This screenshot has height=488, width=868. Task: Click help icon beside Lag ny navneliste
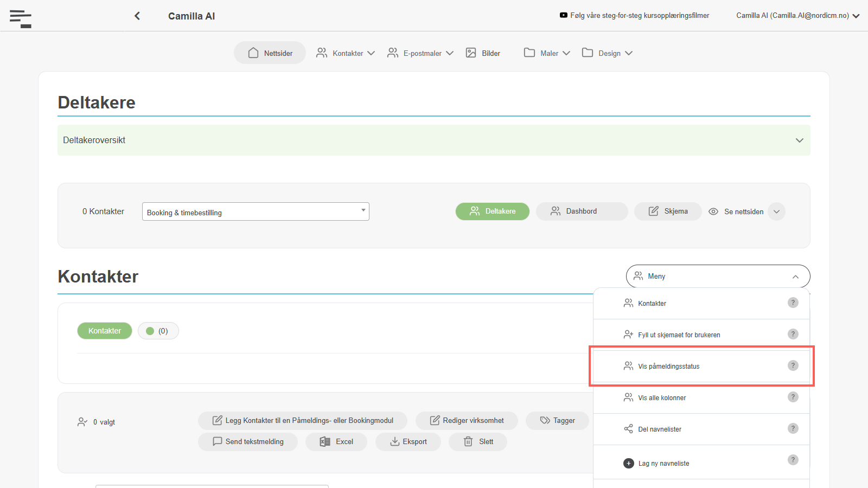click(793, 460)
